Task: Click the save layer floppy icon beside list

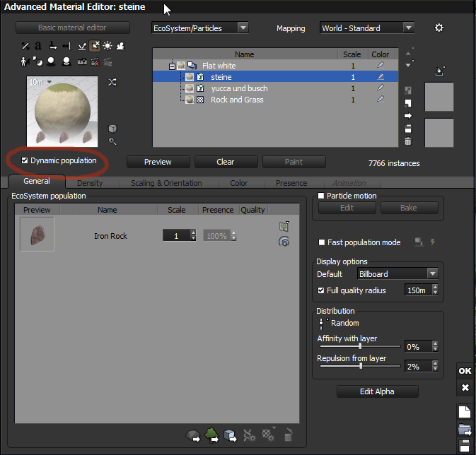Action: (x=408, y=129)
